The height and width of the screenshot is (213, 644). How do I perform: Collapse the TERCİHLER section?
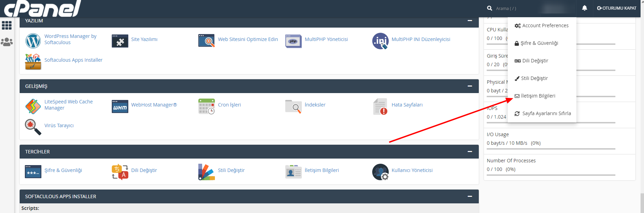470,152
